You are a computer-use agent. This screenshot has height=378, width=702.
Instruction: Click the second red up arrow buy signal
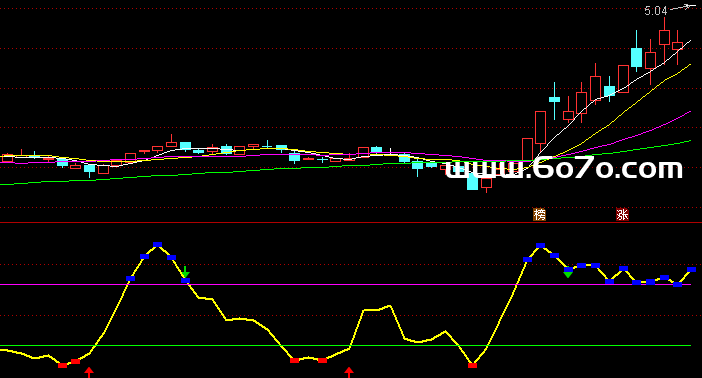(x=349, y=372)
